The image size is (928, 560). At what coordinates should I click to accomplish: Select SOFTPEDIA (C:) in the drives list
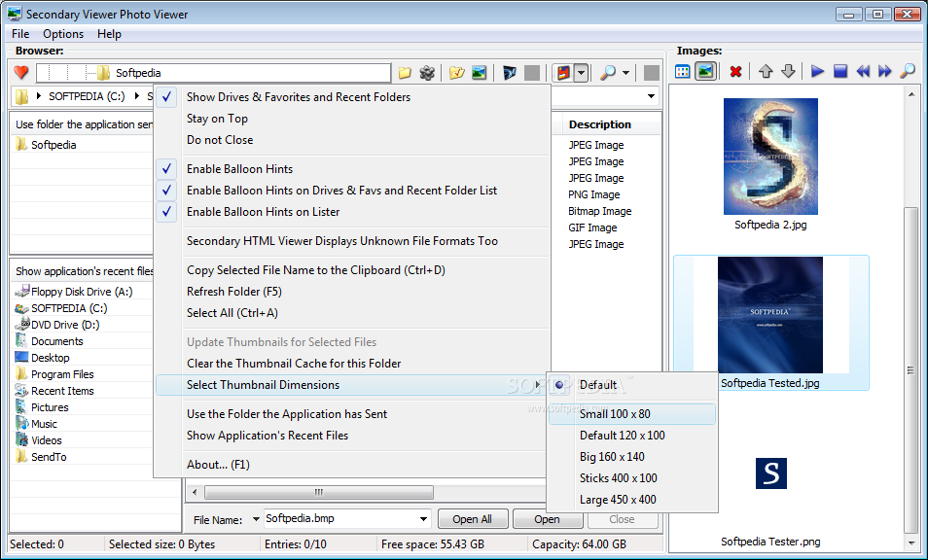[x=69, y=308]
